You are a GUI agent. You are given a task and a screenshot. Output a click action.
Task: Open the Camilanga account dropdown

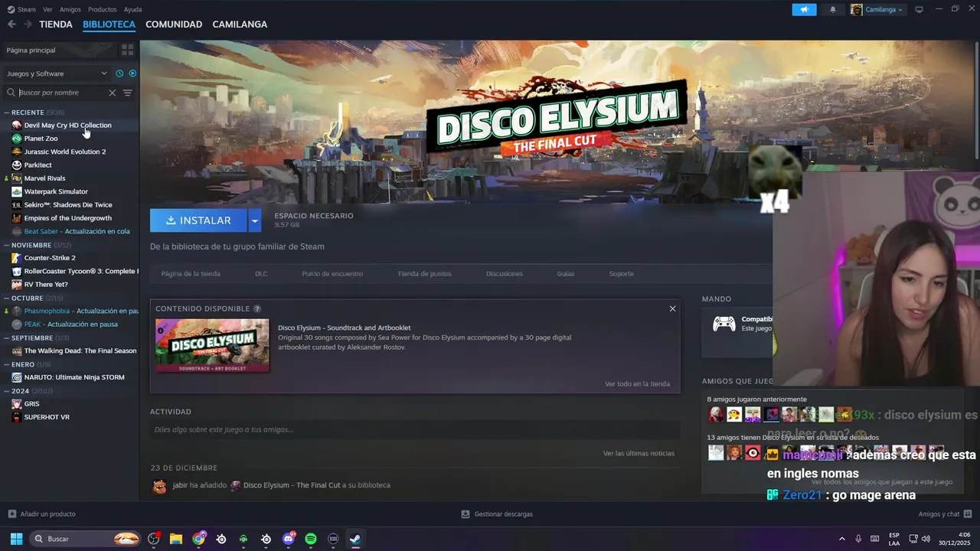coord(877,9)
